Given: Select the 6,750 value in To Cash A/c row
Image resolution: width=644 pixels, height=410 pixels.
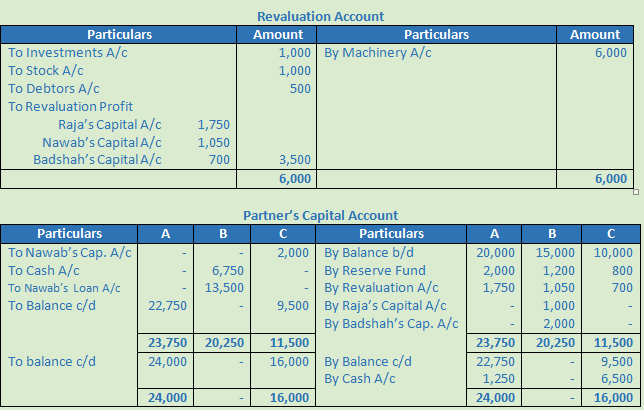Looking at the screenshot, I should [228, 271].
